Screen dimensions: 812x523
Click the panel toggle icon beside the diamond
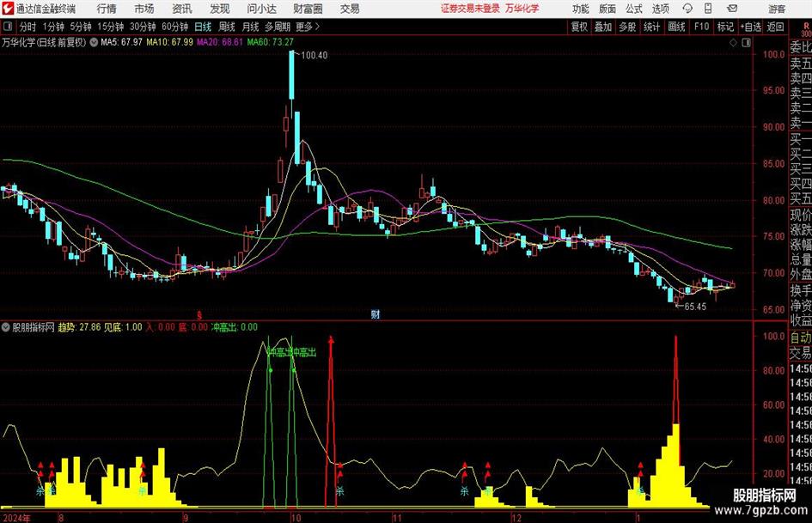tap(746, 43)
